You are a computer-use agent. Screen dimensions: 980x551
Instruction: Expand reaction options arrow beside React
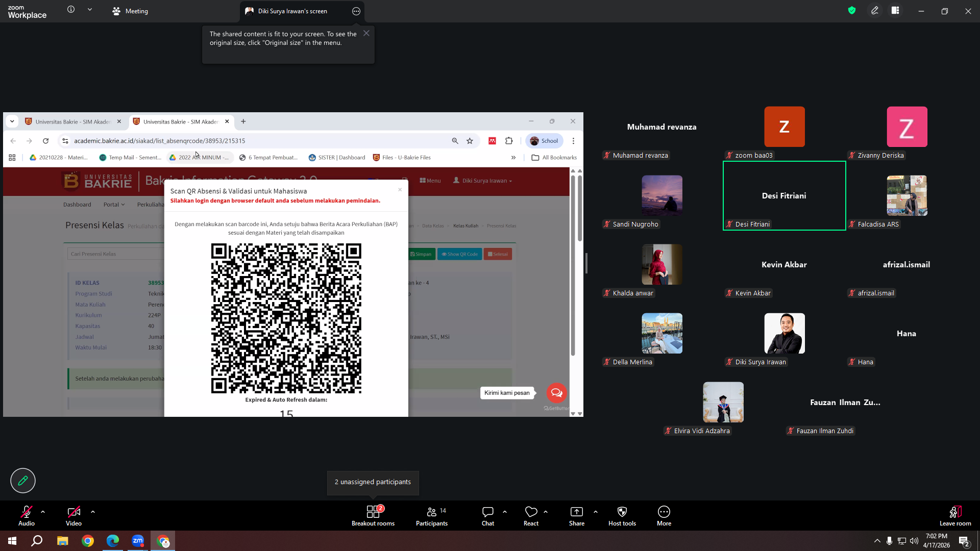tap(546, 512)
